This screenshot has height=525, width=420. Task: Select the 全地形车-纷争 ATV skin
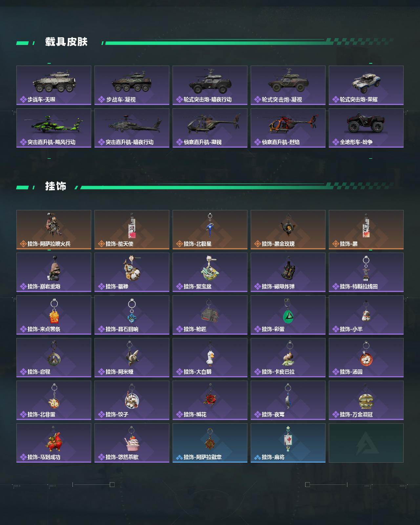tap(366, 128)
